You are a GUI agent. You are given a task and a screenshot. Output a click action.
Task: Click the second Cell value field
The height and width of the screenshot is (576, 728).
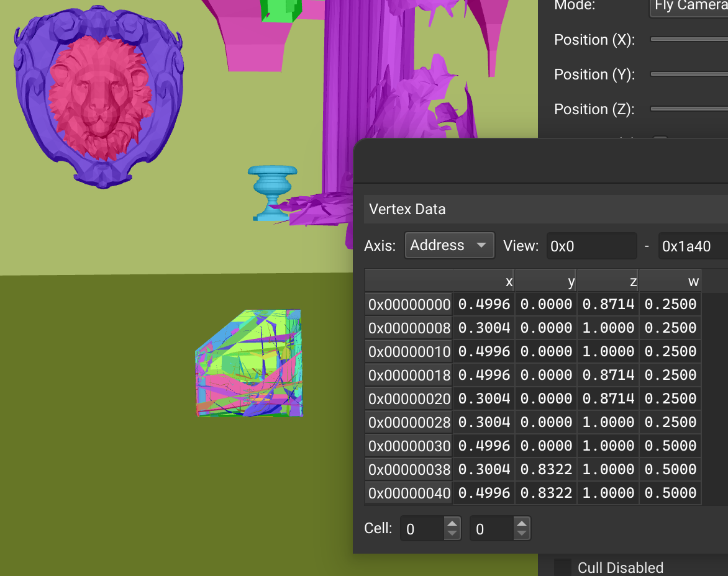point(493,529)
